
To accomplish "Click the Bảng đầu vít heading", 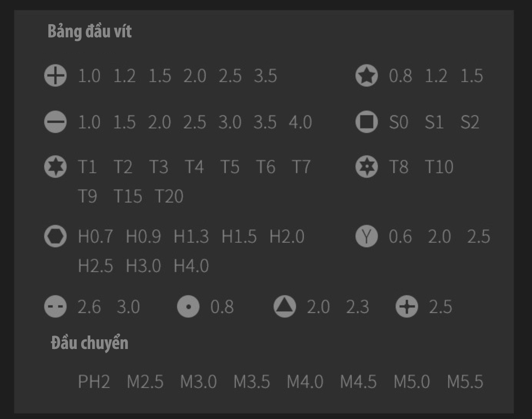I will (90, 31).
